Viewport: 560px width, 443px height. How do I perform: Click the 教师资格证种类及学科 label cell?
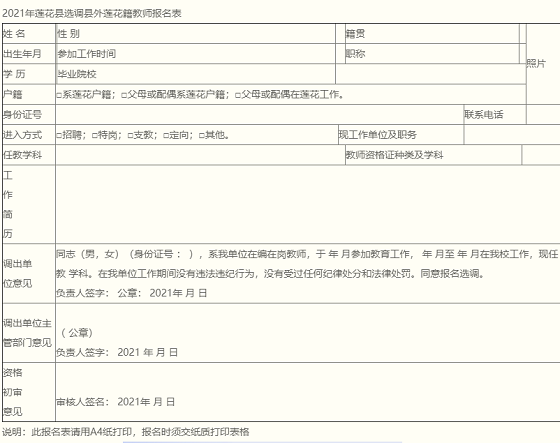(x=433, y=155)
